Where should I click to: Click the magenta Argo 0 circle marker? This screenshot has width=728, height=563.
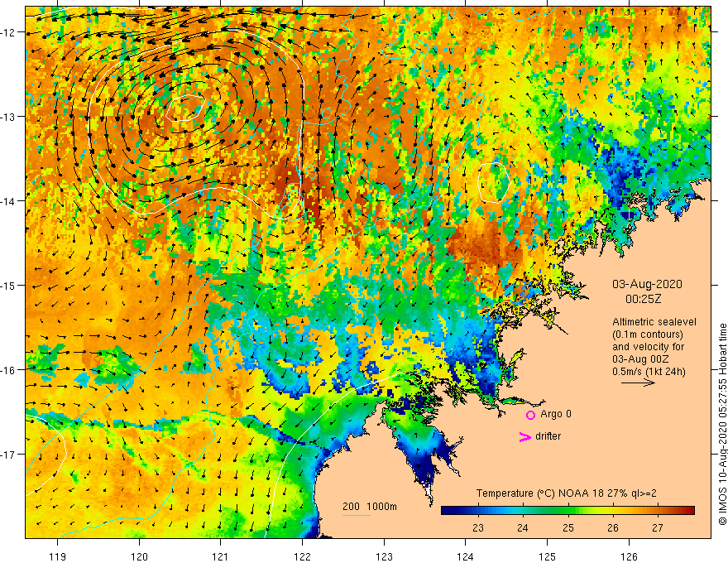pyautogui.click(x=530, y=415)
